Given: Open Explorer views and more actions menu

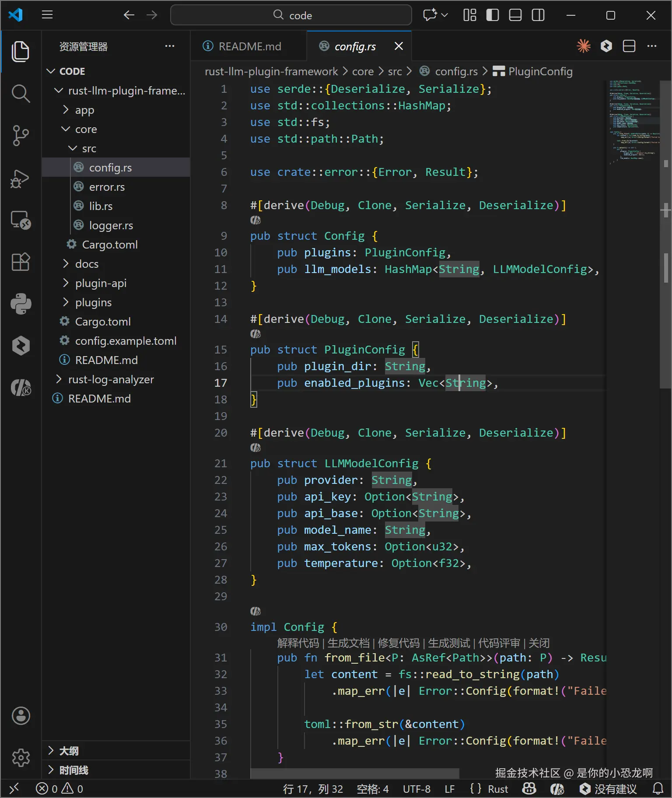Looking at the screenshot, I should (170, 46).
